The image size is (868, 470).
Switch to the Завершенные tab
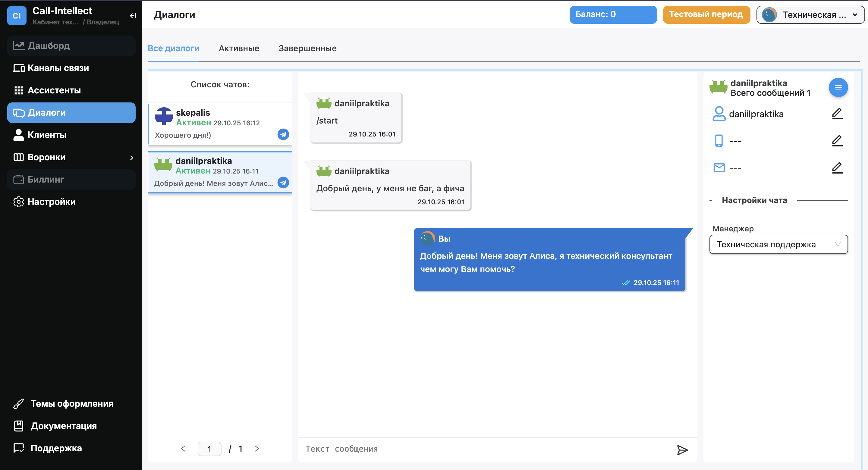pos(307,49)
